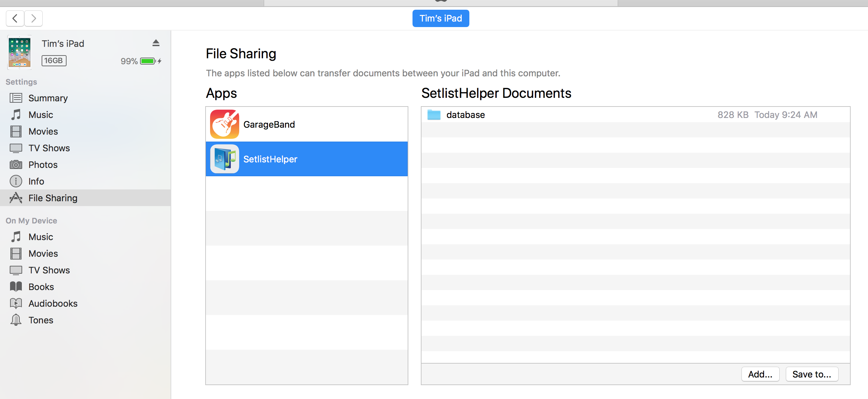Open the Photos sync section
Image resolution: width=868 pixels, height=399 pixels.
click(x=43, y=164)
